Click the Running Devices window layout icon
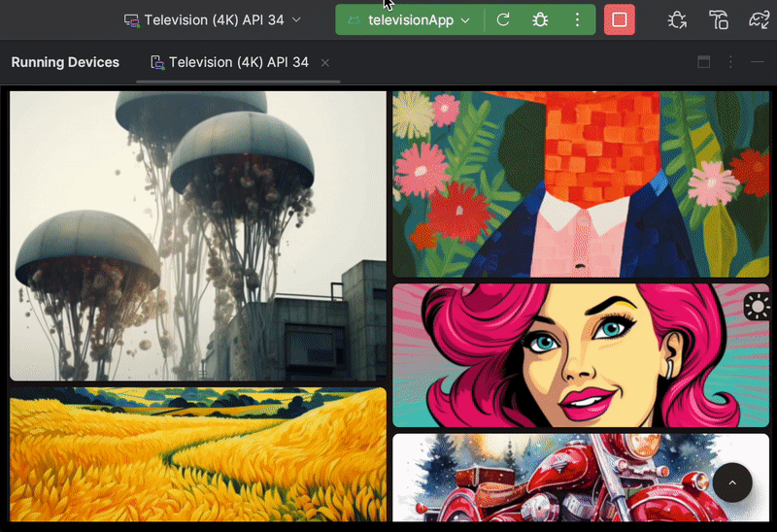The height and width of the screenshot is (532, 777). 703,62
